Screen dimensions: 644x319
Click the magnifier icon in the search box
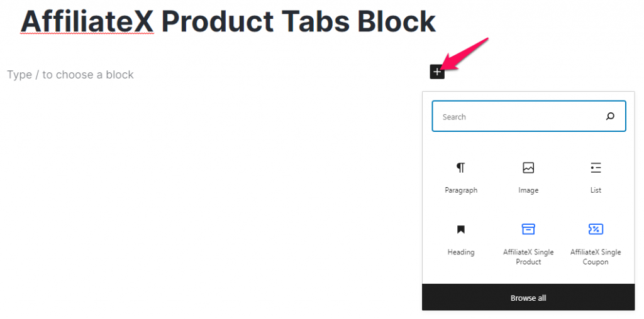click(x=610, y=116)
